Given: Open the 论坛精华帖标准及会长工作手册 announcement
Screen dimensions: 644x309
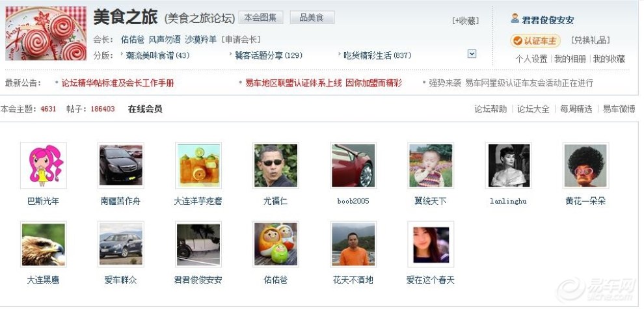Looking at the screenshot, I should 118,83.
